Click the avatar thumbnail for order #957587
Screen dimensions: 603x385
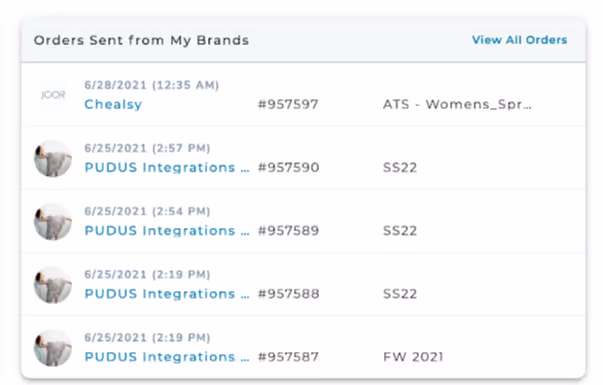pyautogui.click(x=53, y=348)
